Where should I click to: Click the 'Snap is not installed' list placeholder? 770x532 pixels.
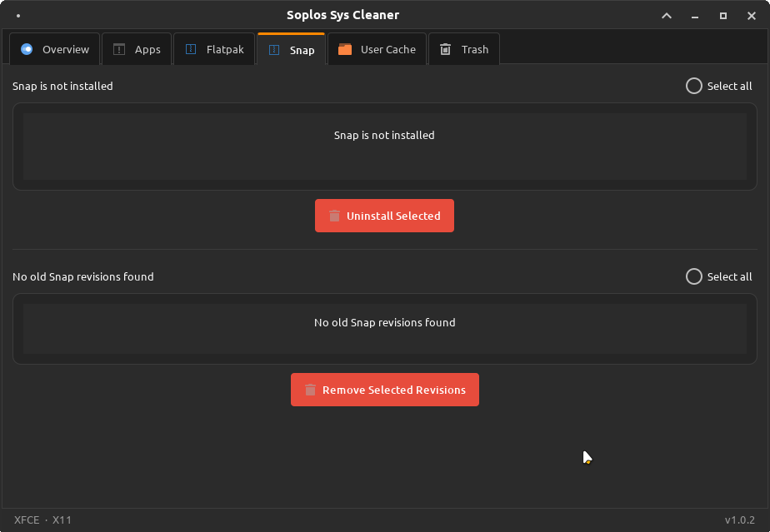pos(384,135)
